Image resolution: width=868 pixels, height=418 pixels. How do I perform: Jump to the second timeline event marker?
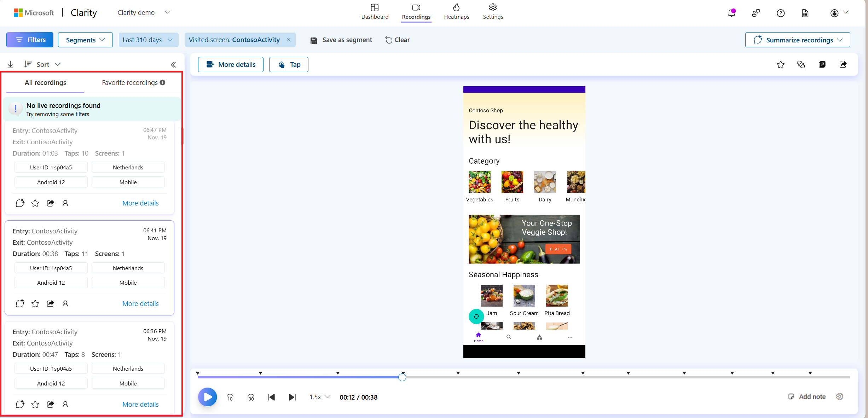[260, 373]
